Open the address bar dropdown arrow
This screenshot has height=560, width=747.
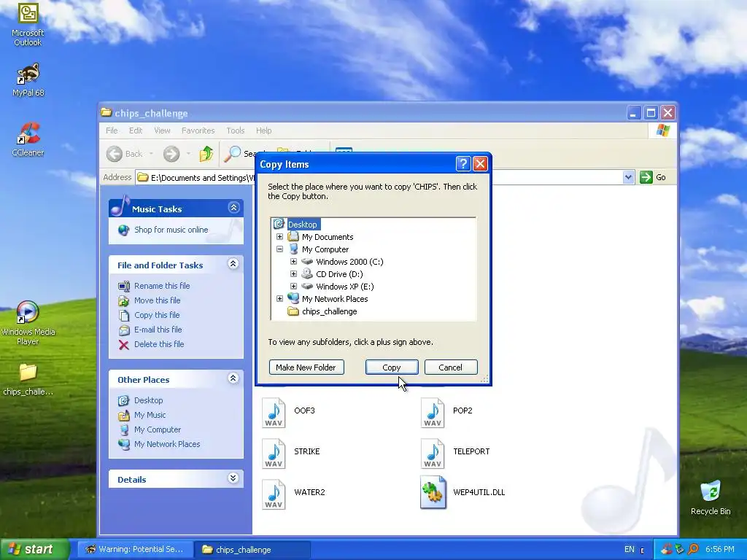click(628, 177)
